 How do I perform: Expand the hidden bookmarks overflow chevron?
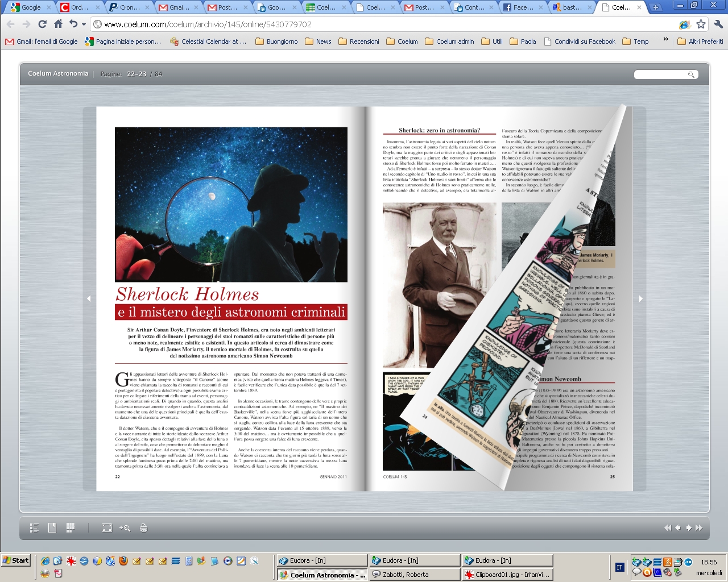[x=665, y=40]
